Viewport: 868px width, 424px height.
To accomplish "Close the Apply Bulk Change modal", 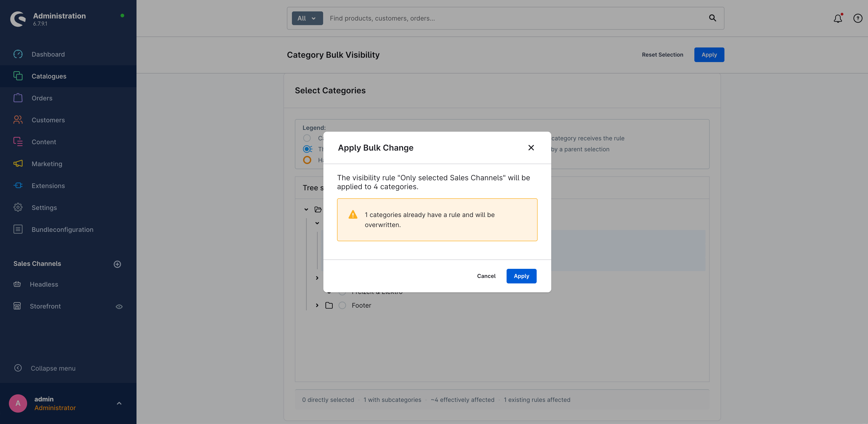I will pos(531,148).
